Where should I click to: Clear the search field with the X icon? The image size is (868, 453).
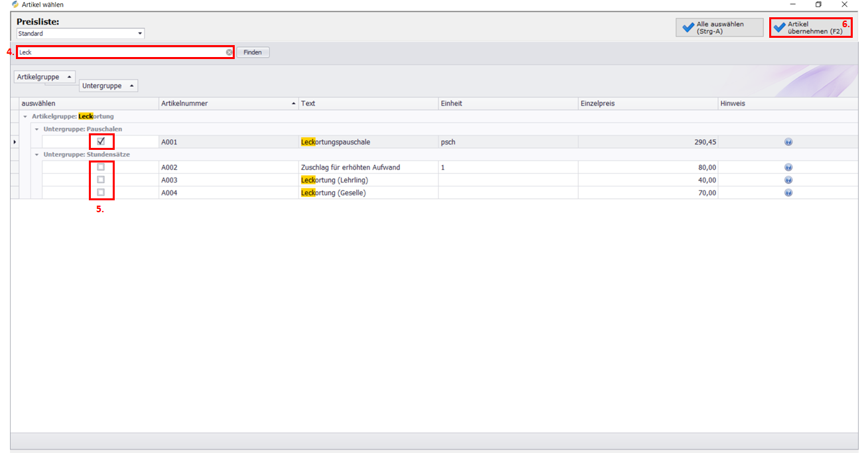coord(229,52)
